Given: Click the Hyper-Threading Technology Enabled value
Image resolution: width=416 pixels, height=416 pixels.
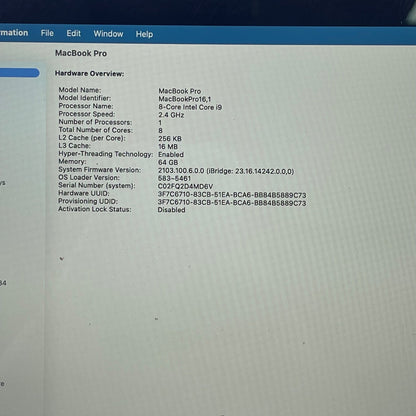Looking at the screenshot, I should click(x=171, y=155).
